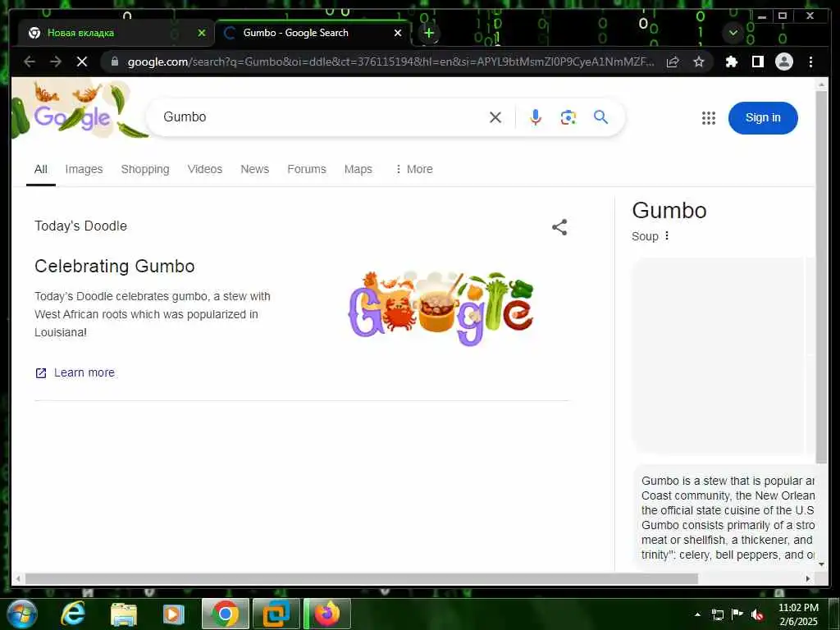The width and height of the screenshot is (840, 630).
Task: Share Today's Doodle via share icon
Action: point(559,227)
